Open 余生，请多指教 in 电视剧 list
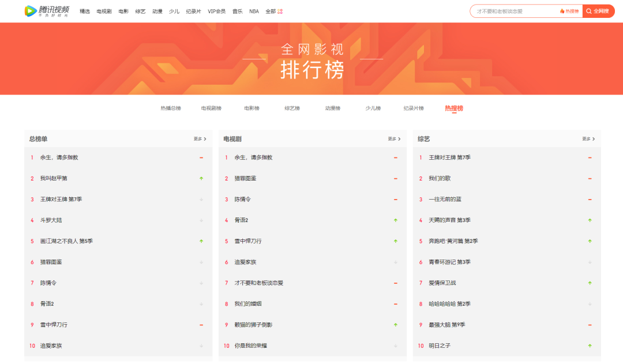 tap(253, 157)
